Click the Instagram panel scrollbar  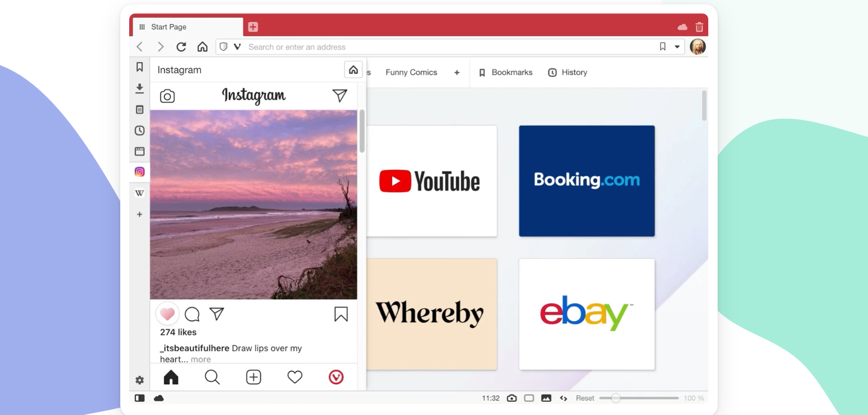click(362, 131)
